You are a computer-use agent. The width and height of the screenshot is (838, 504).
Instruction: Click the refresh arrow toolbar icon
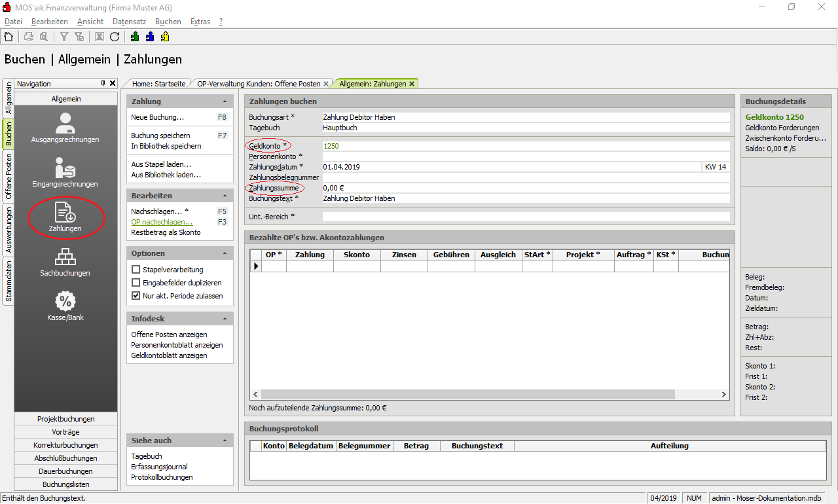[x=115, y=37]
